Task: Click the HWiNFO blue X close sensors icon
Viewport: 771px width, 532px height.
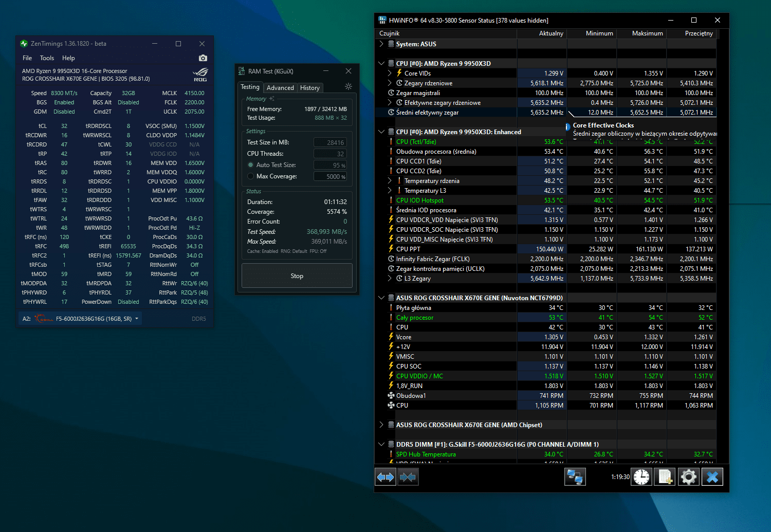Action: 712,477
